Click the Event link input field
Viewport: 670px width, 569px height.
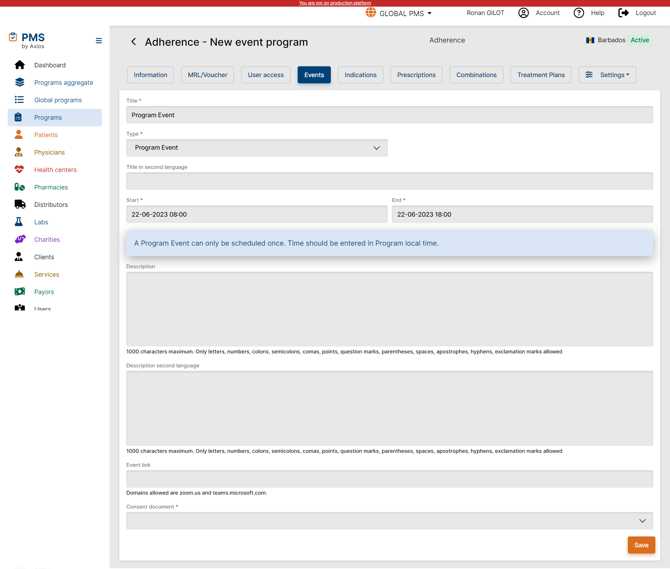tap(389, 479)
